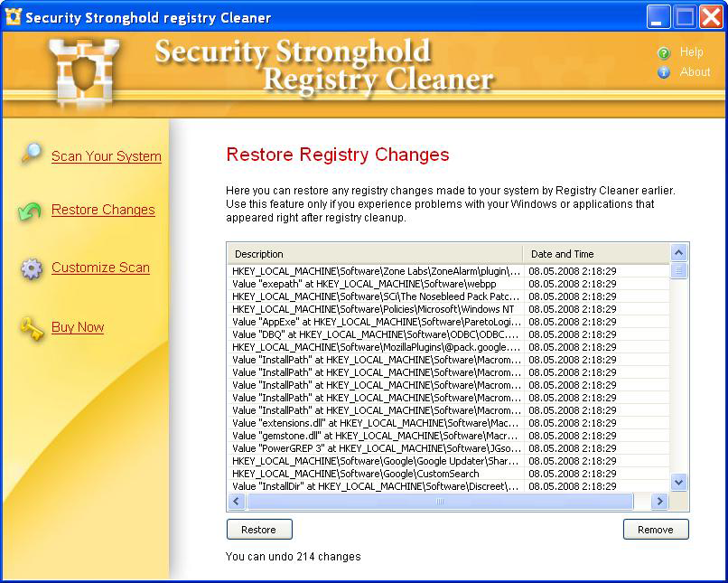Click the Remove button
Image resolution: width=728 pixels, height=583 pixels.
click(656, 530)
